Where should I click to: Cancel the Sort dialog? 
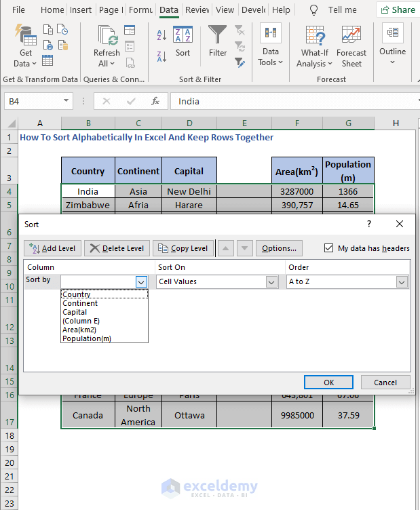point(385,382)
